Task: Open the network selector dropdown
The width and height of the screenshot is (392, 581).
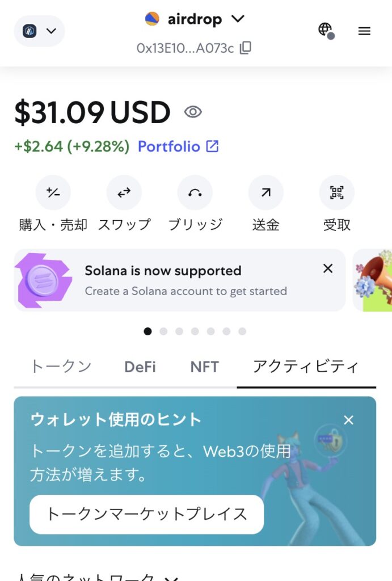Action: pos(39,31)
